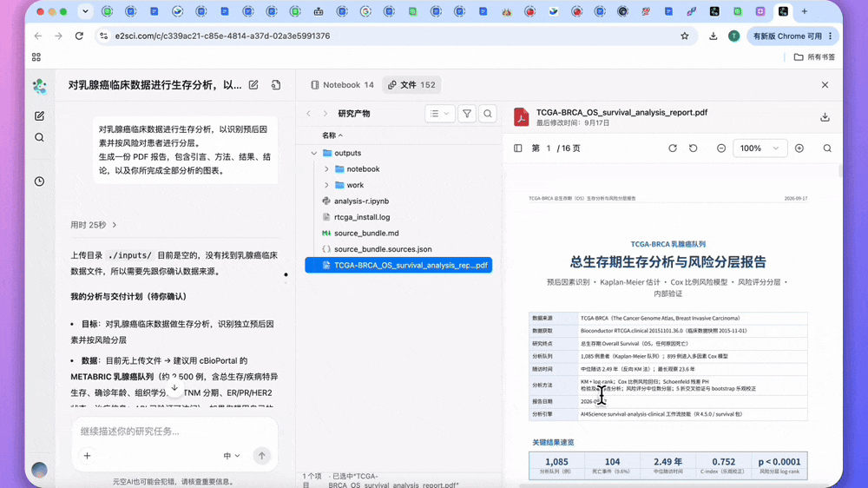Collapse the outputs folder
The height and width of the screenshot is (488, 868).
pos(314,153)
